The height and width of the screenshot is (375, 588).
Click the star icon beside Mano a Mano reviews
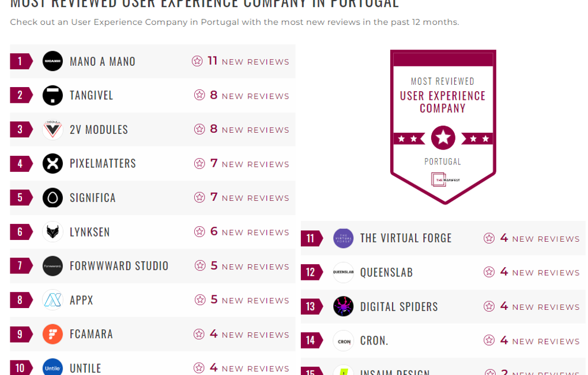click(x=197, y=61)
